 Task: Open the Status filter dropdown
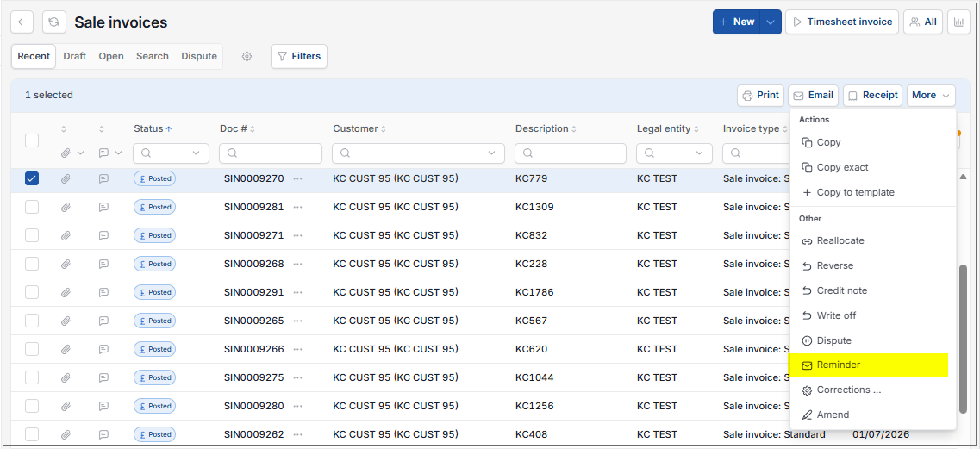tap(172, 153)
